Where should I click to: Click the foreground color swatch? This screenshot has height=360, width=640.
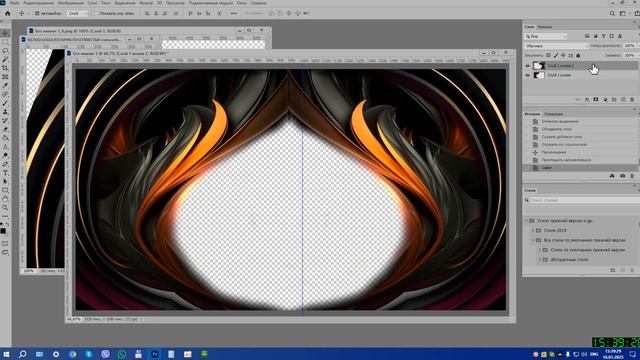3,231
